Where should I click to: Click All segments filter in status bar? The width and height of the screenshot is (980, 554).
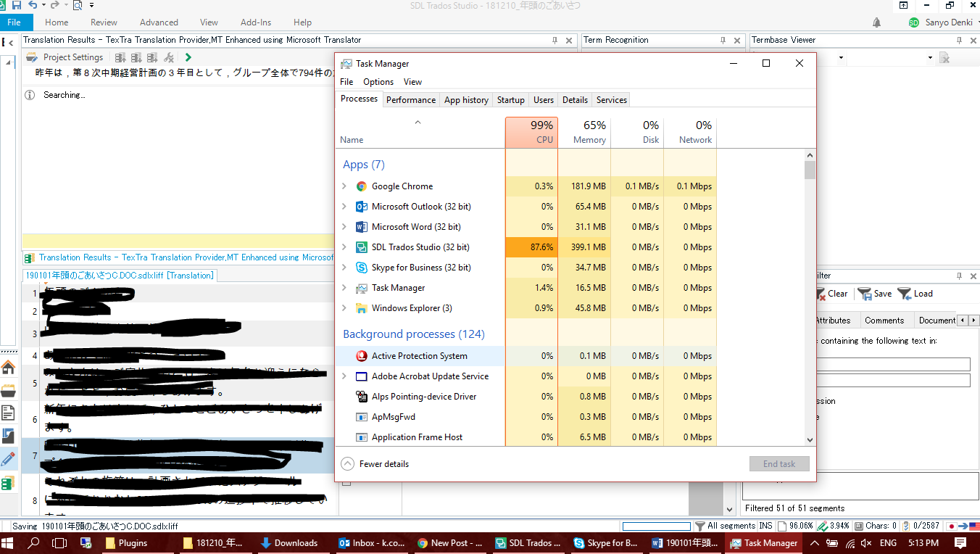[726, 526]
